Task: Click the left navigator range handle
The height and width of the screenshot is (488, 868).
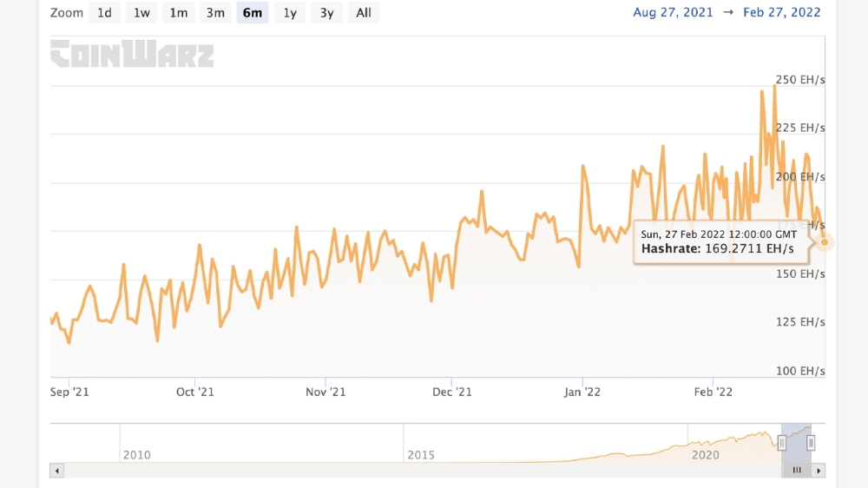Action: point(782,444)
